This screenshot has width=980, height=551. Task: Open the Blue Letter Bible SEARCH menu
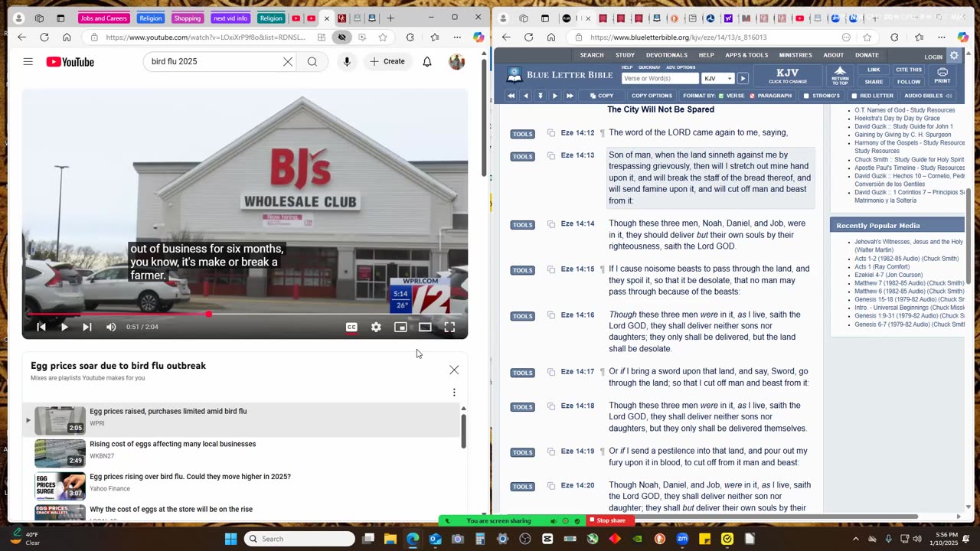[x=592, y=55]
